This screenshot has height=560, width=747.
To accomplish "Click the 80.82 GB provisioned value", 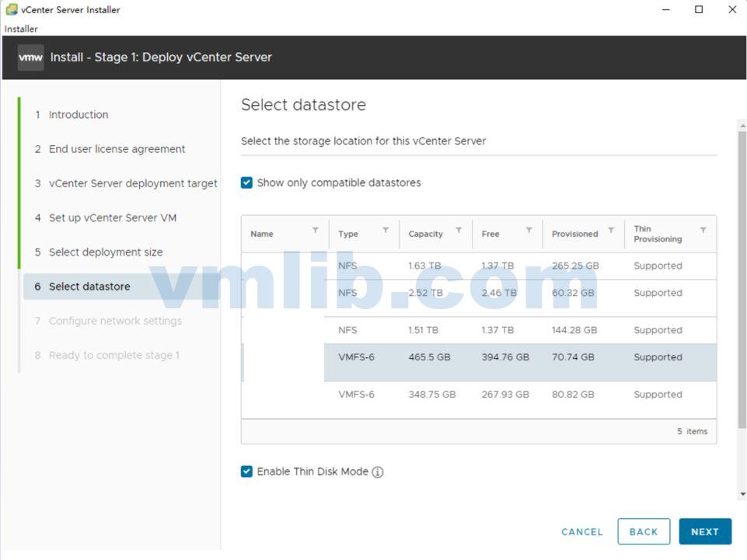I will tap(573, 395).
